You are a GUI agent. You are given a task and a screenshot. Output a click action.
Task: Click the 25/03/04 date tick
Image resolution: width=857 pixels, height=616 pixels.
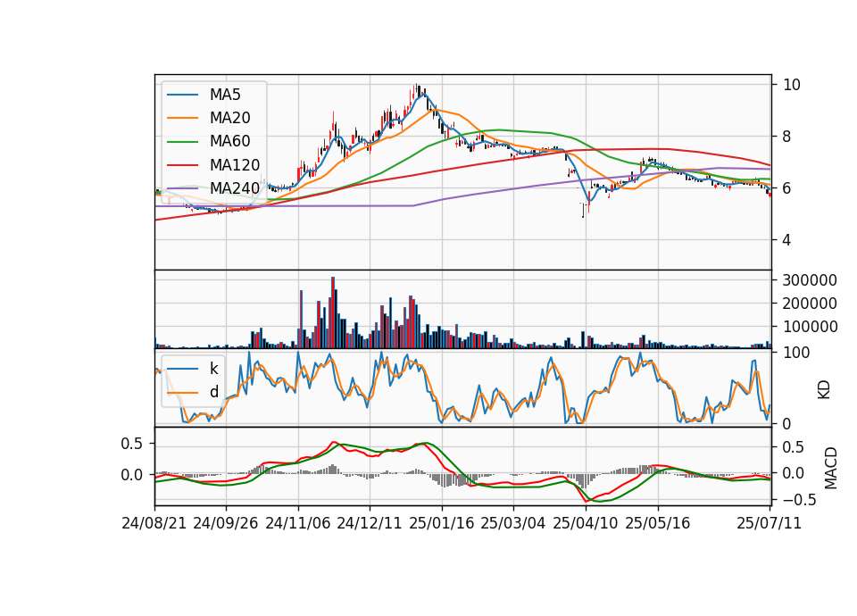[x=513, y=523]
